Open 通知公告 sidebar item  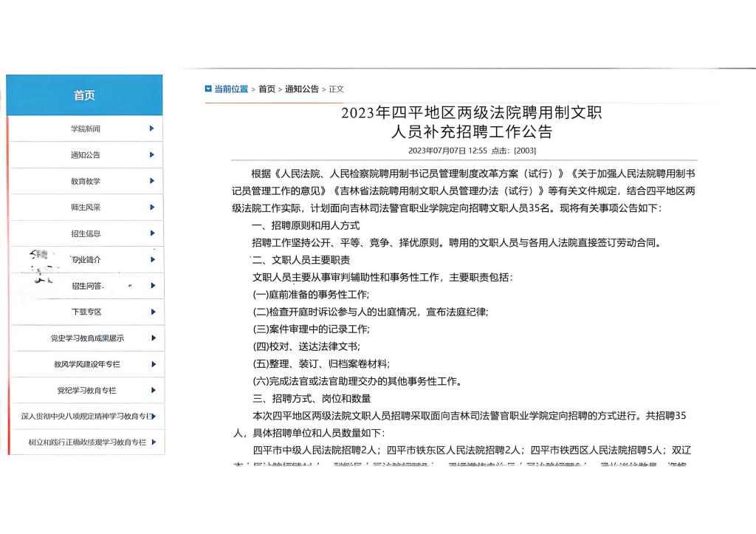tap(86, 155)
